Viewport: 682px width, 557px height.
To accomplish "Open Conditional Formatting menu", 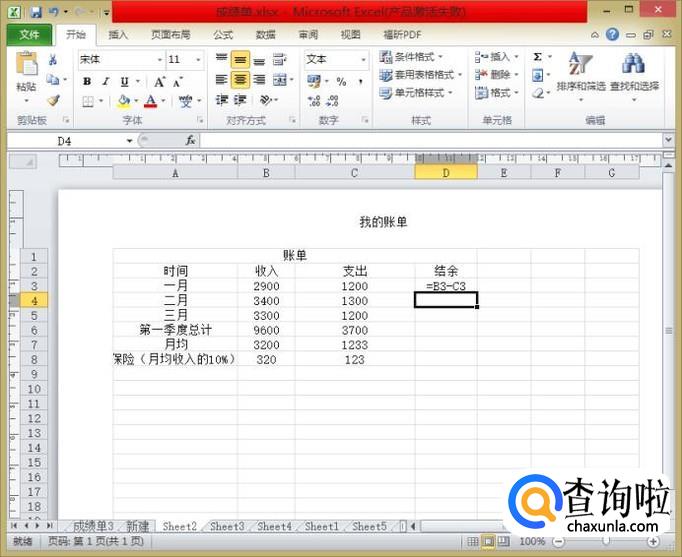I will coord(410,57).
